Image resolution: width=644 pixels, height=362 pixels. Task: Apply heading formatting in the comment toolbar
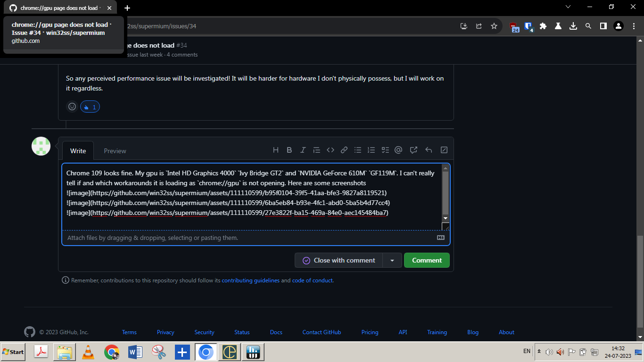pos(276,150)
